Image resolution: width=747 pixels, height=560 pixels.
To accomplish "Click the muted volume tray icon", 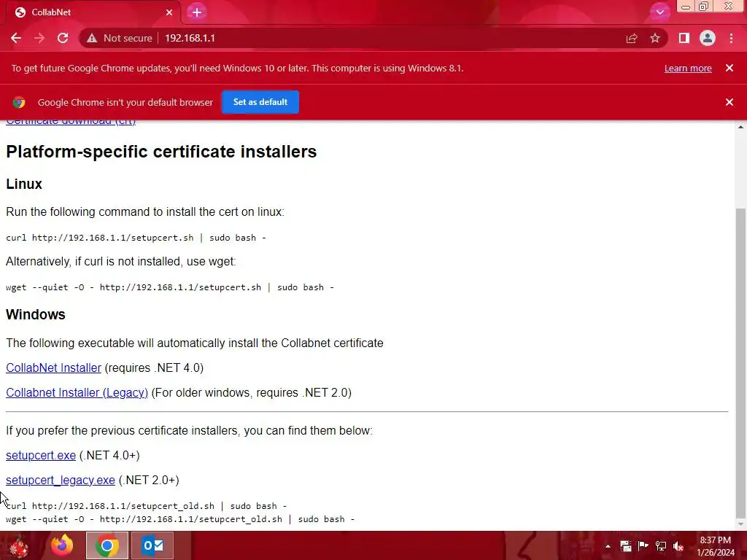I will 678,546.
